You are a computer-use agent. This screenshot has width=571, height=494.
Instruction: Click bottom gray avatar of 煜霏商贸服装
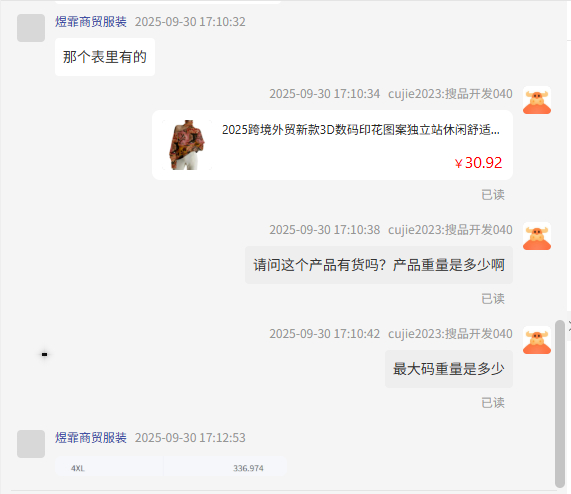31,444
